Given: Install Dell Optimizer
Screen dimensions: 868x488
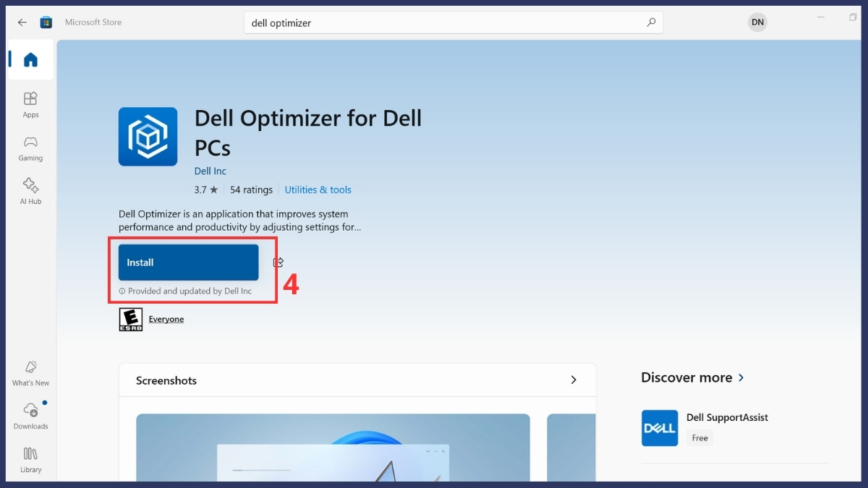Looking at the screenshot, I should pos(188,262).
